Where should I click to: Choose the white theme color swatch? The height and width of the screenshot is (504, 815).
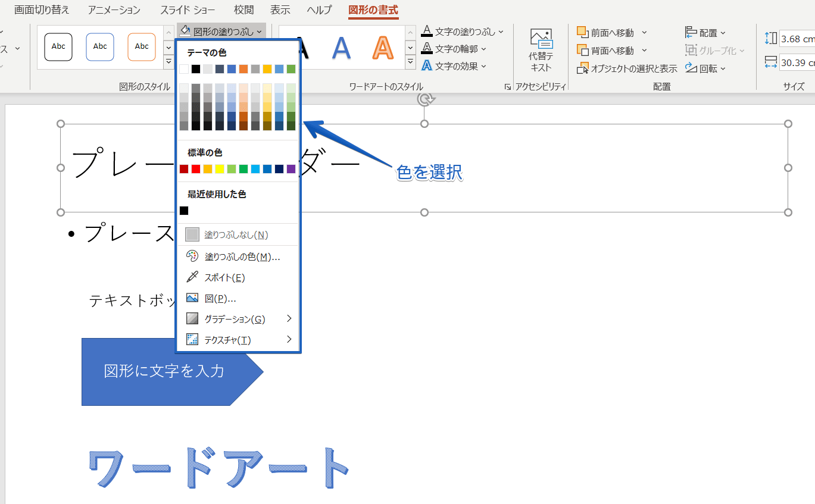(184, 69)
